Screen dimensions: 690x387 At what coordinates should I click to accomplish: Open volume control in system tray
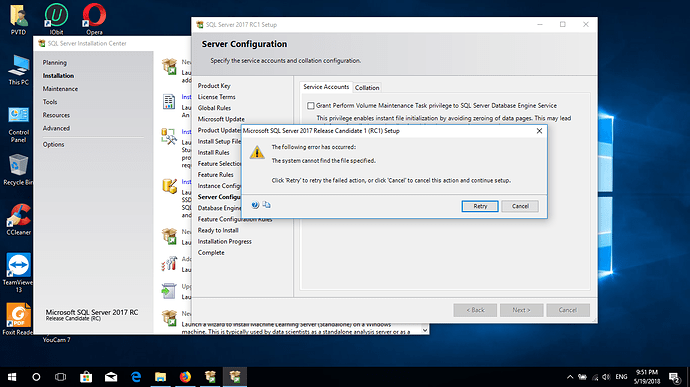pyautogui.click(x=606, y=377)
